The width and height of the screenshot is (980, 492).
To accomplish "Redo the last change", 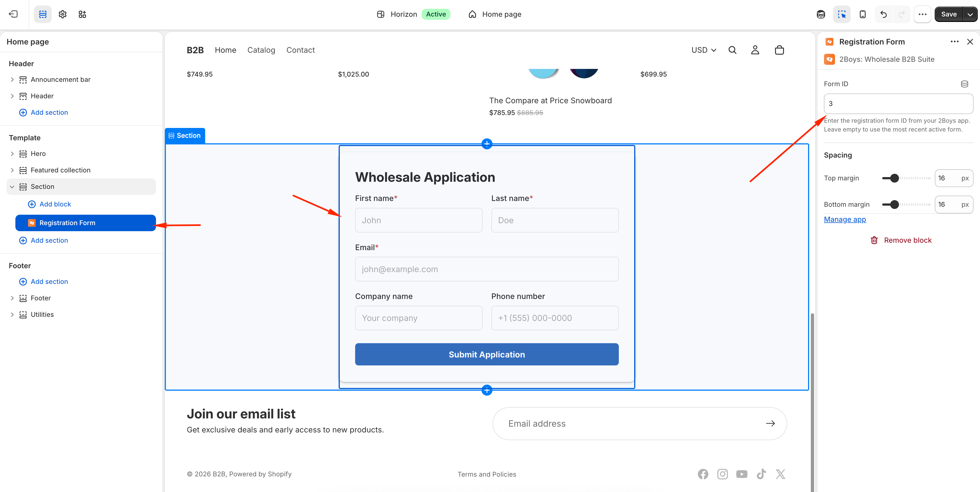I will pyautogui.click(x=901, y=14).
